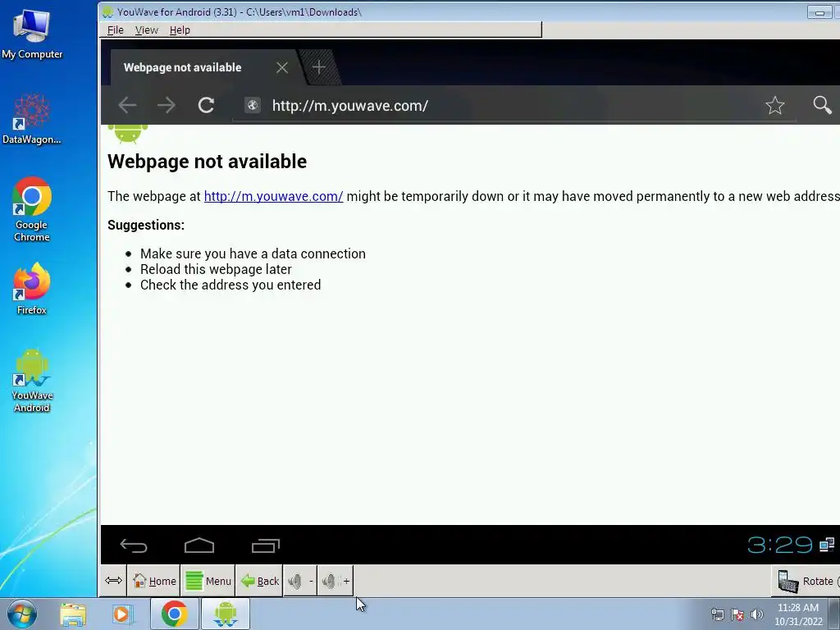Image resolution: width=840 pixels, height=630 pixels.
Task: Click the Action Center flag tray icon
Action: [x=737, y=614]
